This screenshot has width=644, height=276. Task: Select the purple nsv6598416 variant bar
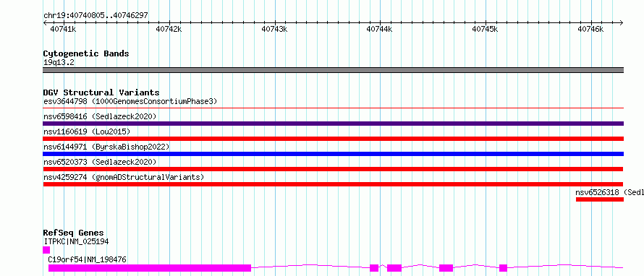coord(333,124)
